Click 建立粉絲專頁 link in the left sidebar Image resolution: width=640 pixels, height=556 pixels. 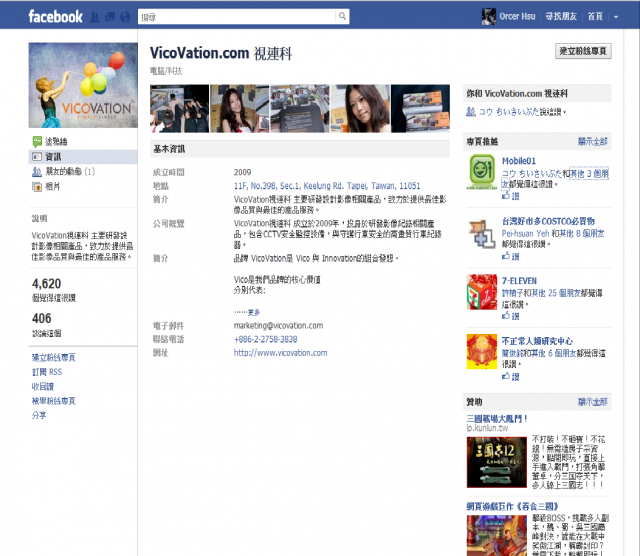point(53,358)
